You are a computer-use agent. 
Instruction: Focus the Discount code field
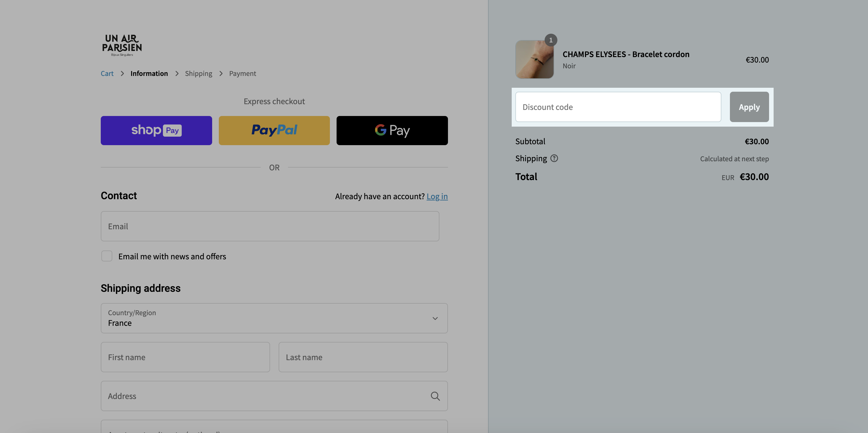(x=618, y=107)
